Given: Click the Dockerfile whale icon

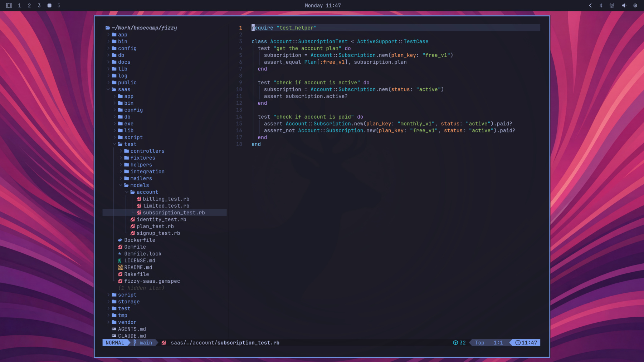Looking at the screenshot, I should (120, 240).
